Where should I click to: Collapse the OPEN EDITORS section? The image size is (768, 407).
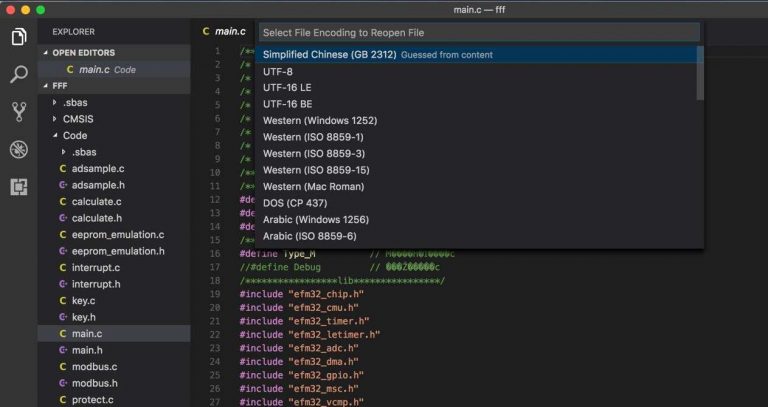[x=44, y=53]
